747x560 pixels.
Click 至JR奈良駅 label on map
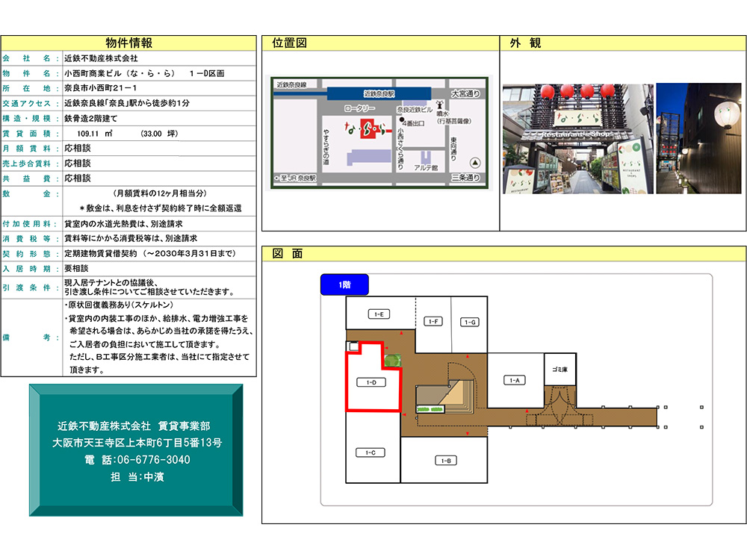point(295,178)
